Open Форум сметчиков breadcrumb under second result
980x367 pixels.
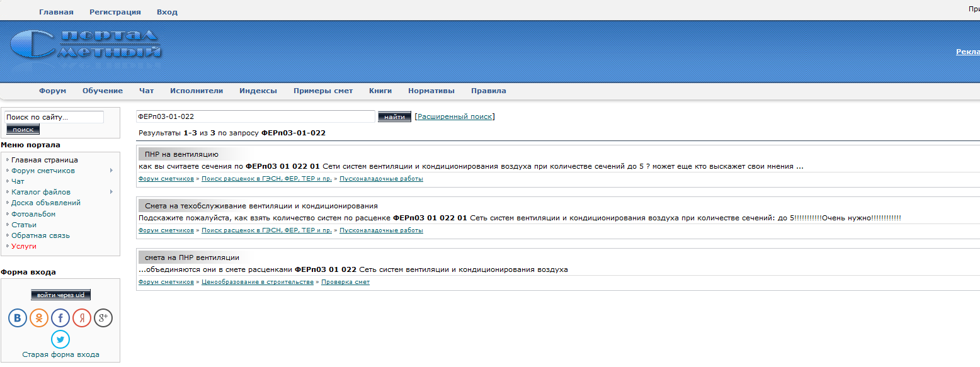(166, 230)
